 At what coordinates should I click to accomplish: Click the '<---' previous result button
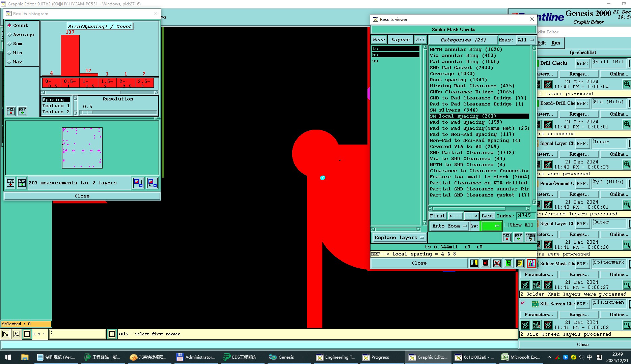click(455, 216)
